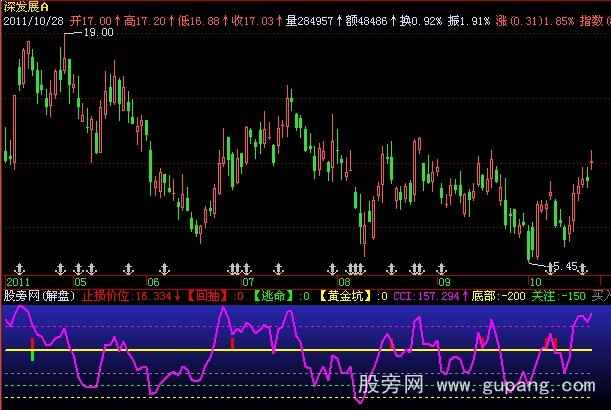Click the info marker just right of the 06 label
Viewport: 611px width, 410px height.
pyautogui.click(x=164, y=269)
